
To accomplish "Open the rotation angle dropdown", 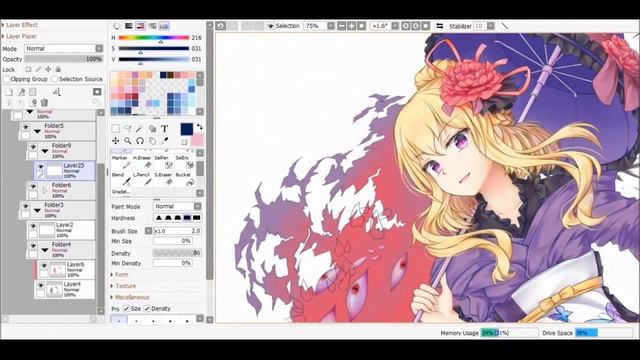I will coord(395,26).
